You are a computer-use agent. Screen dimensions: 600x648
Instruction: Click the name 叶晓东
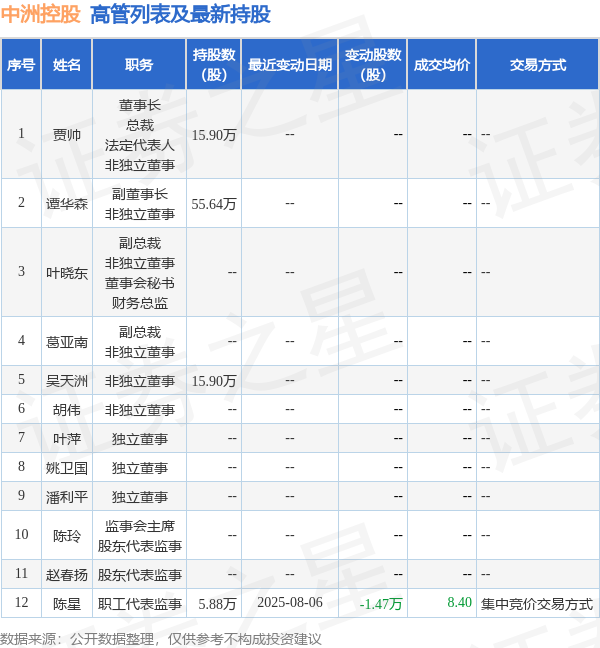pyautogui.click(x=67, y=273)
